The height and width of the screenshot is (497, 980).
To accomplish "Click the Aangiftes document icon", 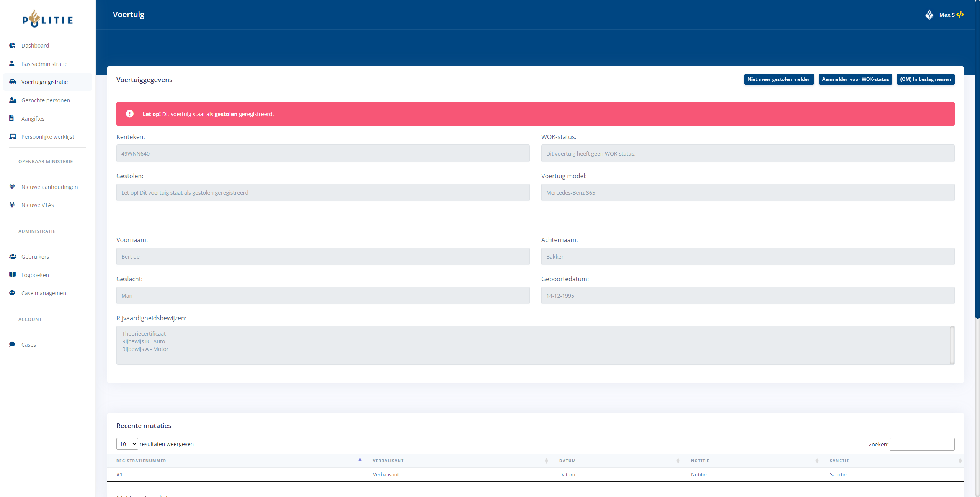I will tap(11, 118).
